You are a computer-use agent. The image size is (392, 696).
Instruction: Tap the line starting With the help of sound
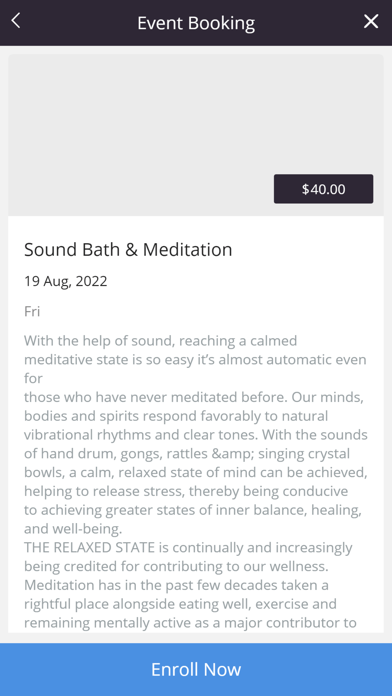[x=160, y=341]
